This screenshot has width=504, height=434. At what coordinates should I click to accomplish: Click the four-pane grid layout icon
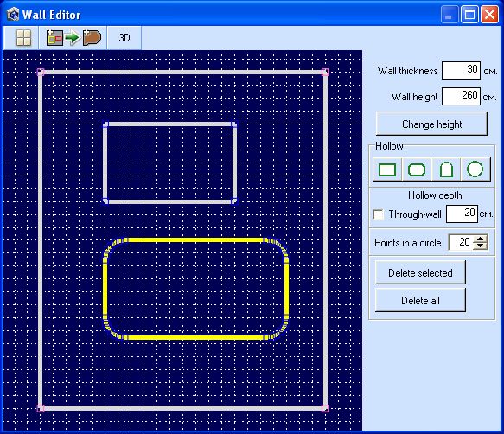tap(23, 38)
